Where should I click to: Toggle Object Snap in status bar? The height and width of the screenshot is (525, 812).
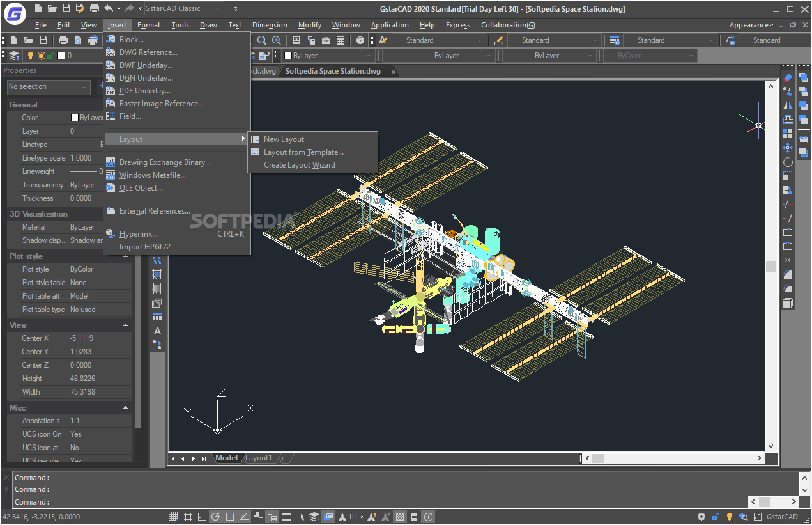(x=230, y=517)
